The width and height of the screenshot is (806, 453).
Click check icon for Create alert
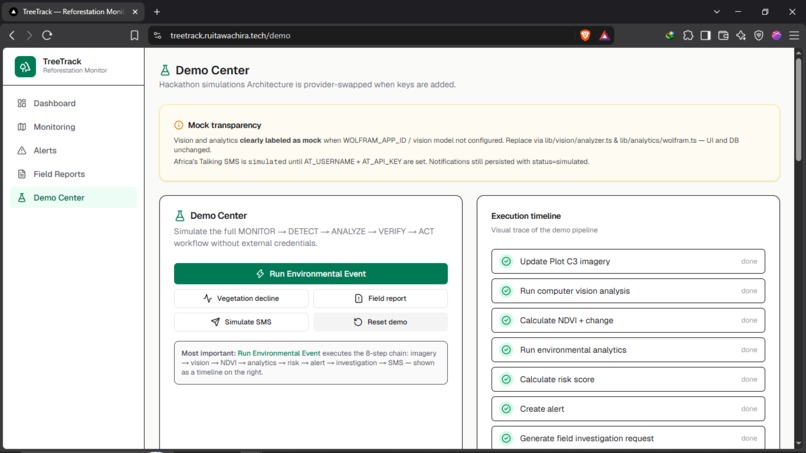(506, 409)
